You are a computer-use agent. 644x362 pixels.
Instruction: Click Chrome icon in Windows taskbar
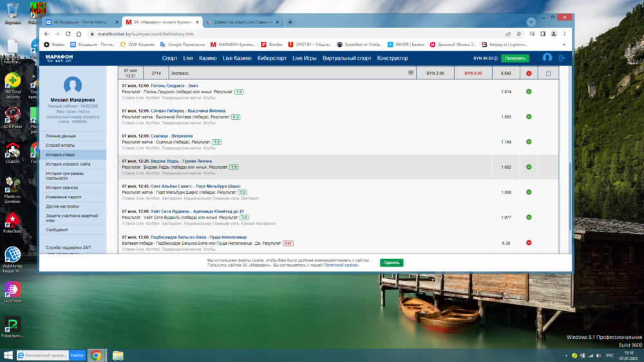pos(96,355)
